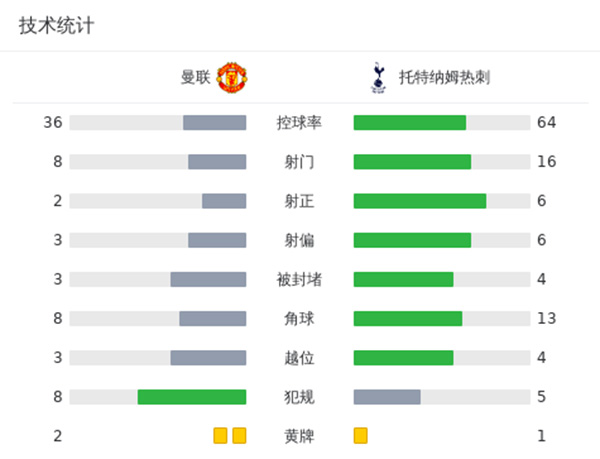Click the 被封堵 blocked shots label
The width and height of the screenshot is (600, 459).
pyautogui.click(x=299, y=279)
